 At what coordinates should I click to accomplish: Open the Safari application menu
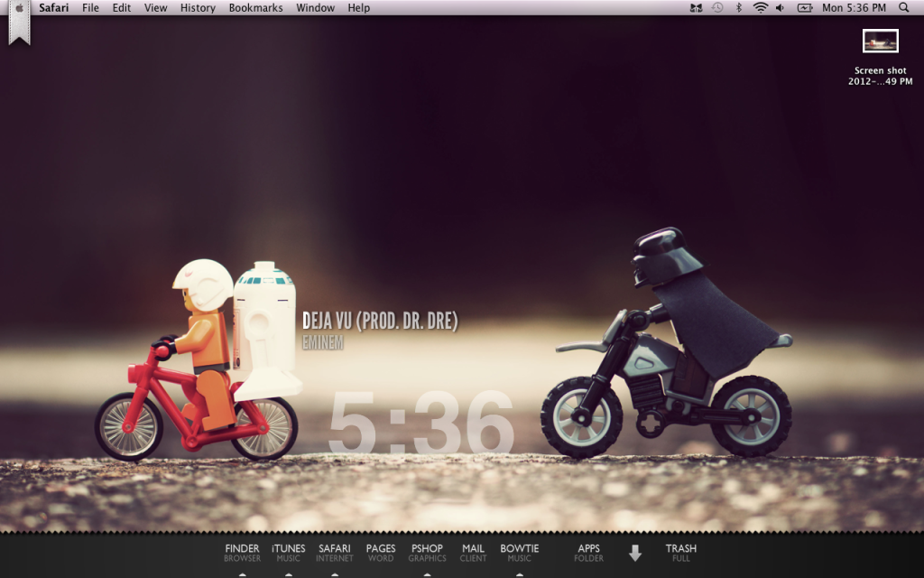pos(53,7)
